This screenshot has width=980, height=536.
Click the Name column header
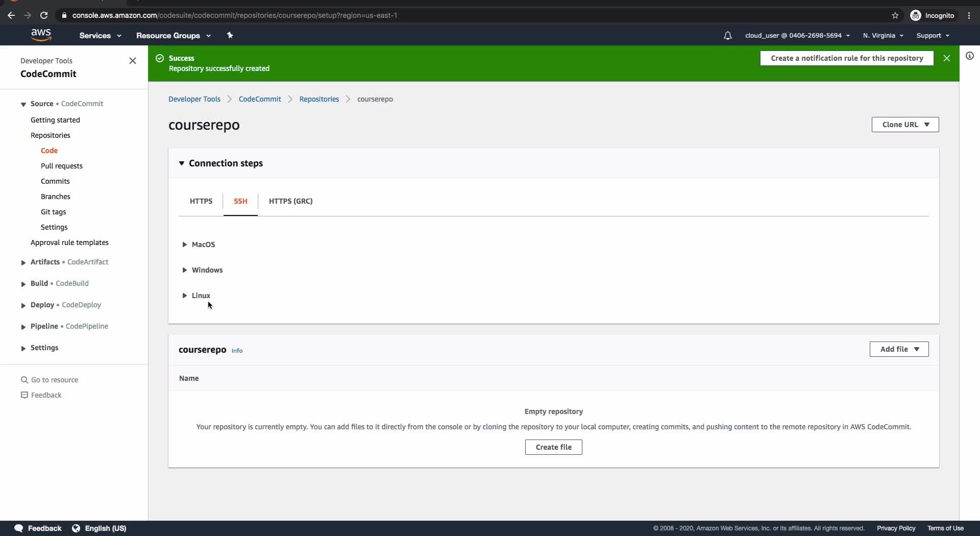(189, 378)
